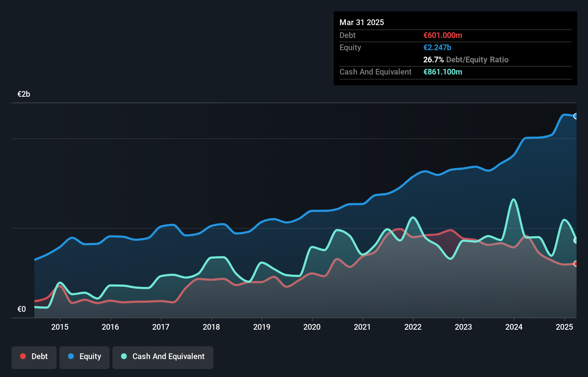
Task: Select the blue Equity endpoint marker
Action: 576,116
